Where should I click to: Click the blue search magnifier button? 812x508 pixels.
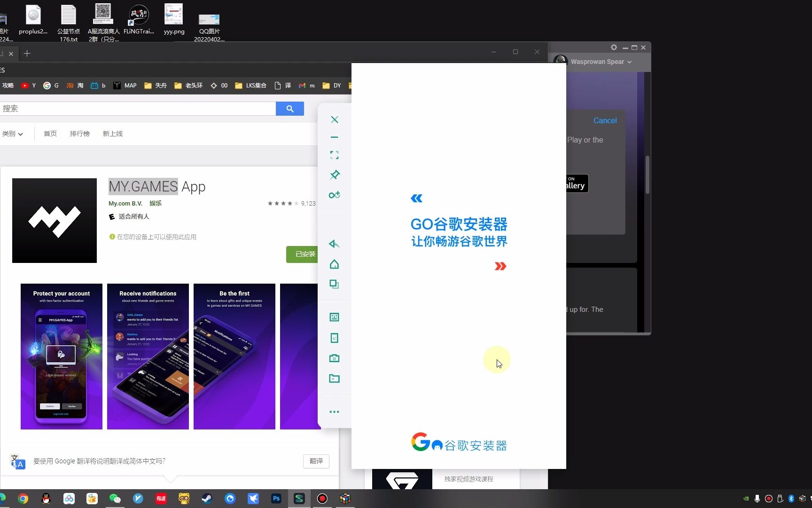(x=290, y=109)
